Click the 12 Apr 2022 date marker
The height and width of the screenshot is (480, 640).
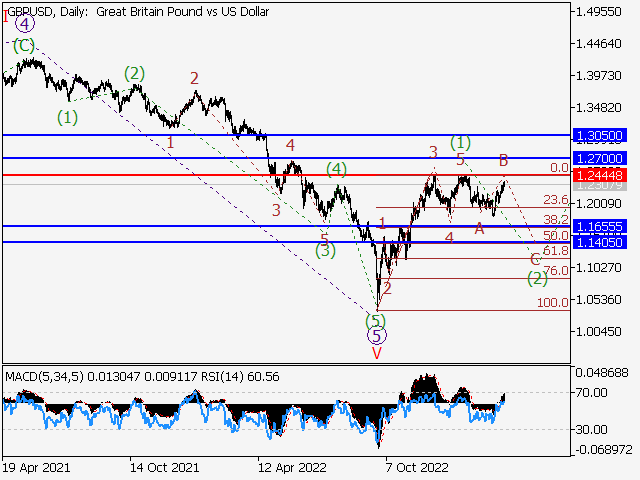[293, 467]
